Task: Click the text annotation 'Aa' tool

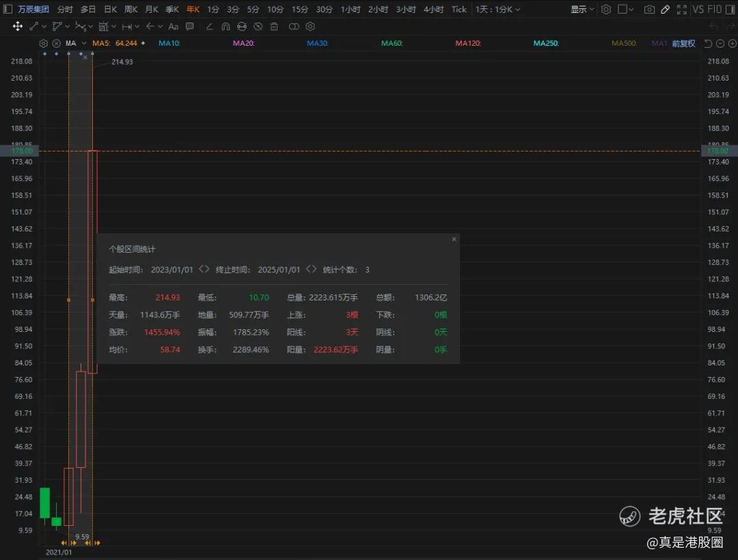Action: click(x=173, y=27)
